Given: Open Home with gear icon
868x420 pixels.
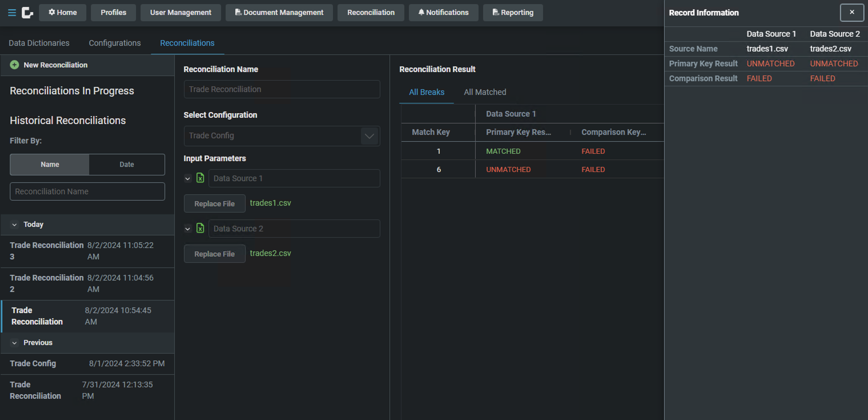Looking at the screenshot, I should click(x=63, y=13).
